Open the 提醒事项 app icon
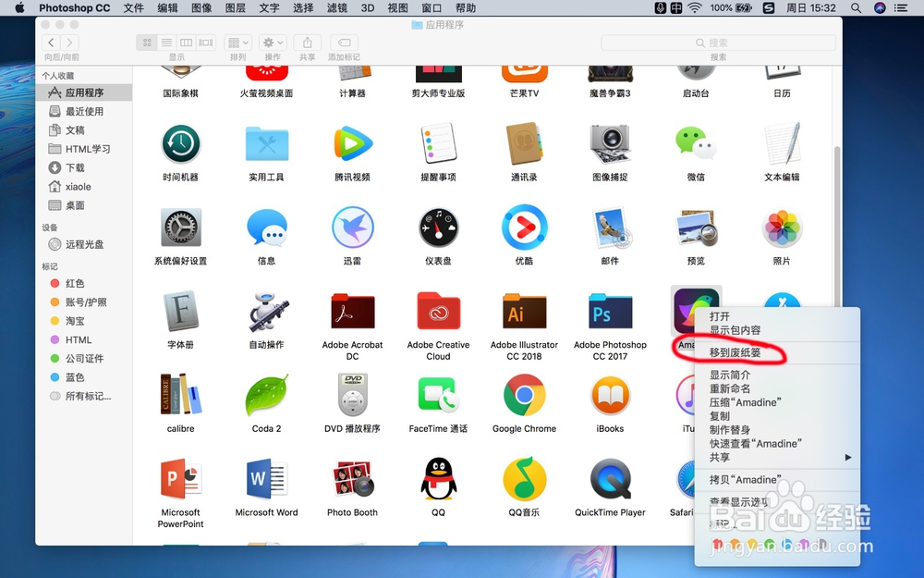 tap(438, 143)
